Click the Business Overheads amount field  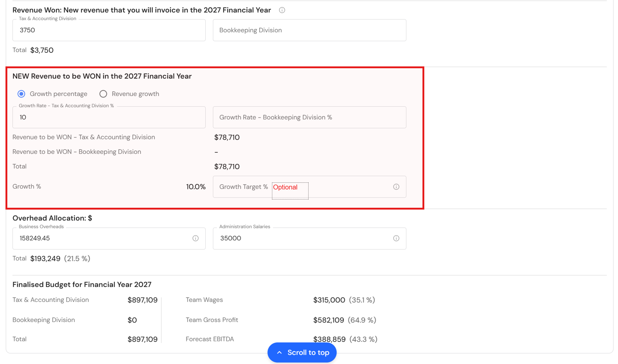coord(109,239)
